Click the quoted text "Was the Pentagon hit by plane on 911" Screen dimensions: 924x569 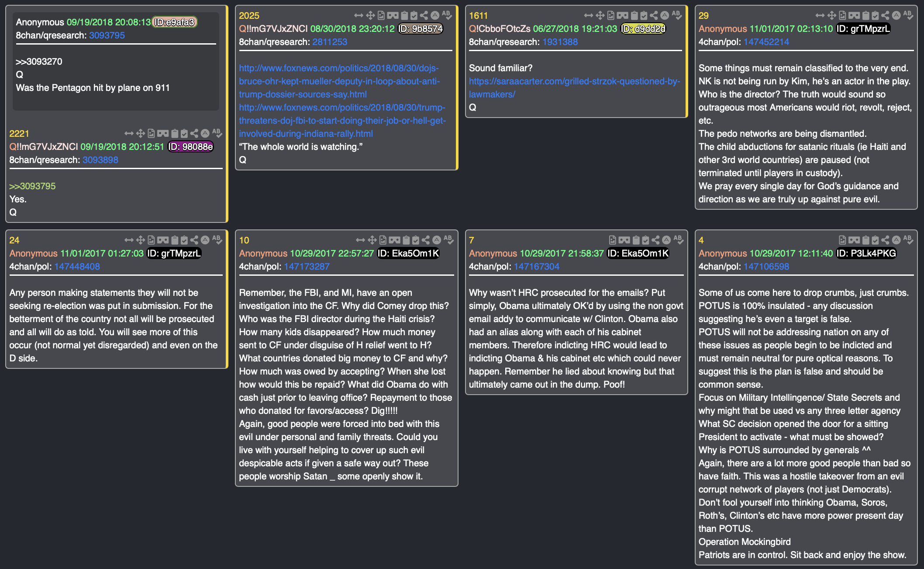point(93,88)
